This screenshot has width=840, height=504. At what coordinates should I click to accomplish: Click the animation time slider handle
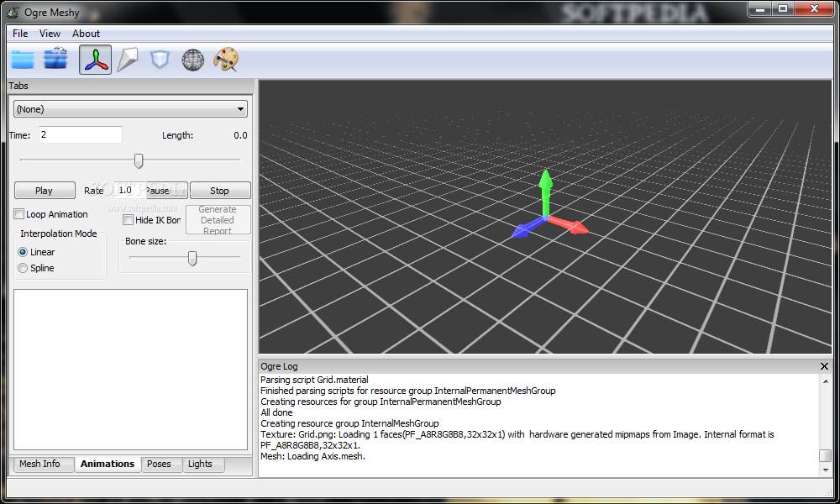coord(139,160)
